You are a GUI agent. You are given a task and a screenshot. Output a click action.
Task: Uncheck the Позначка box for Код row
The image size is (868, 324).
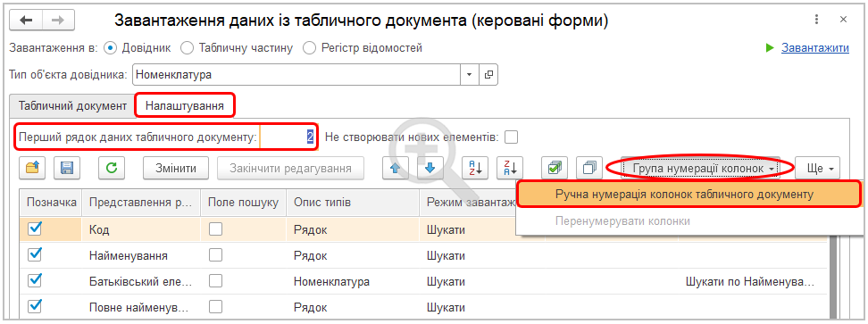(35, 228)
